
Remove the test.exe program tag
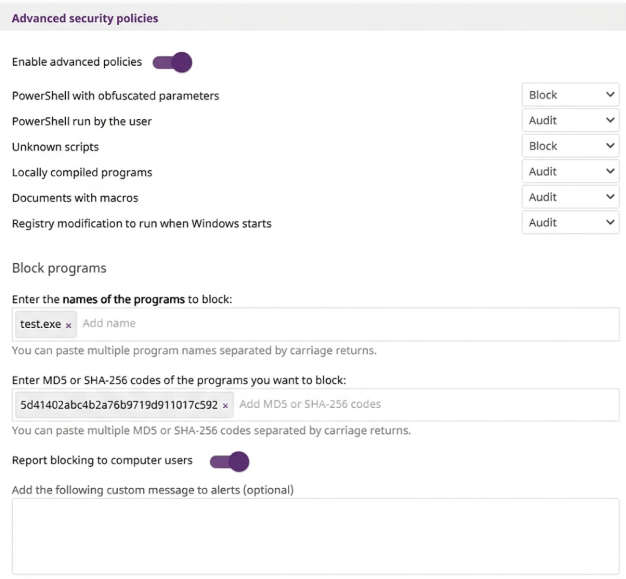tap(69, 325)
